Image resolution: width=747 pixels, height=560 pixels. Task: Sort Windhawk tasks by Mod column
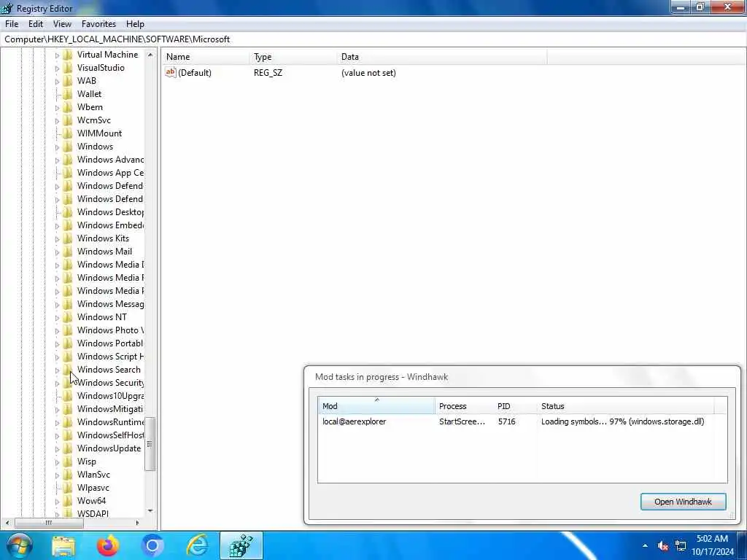coord(376,405)
